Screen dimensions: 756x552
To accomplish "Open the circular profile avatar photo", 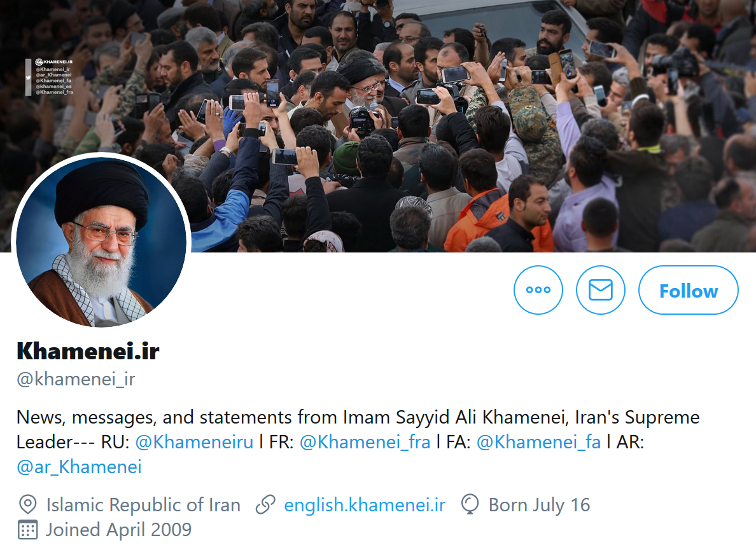I will [x=101, y=241].
